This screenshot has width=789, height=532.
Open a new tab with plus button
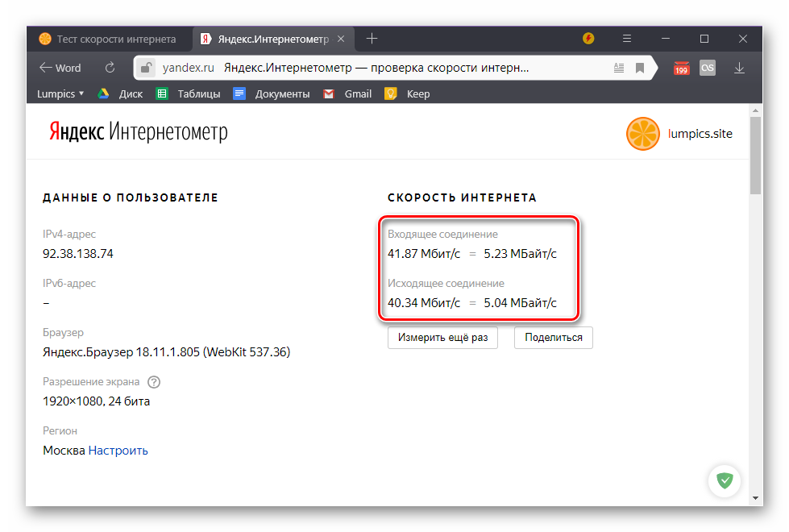[x=372, y=39]
